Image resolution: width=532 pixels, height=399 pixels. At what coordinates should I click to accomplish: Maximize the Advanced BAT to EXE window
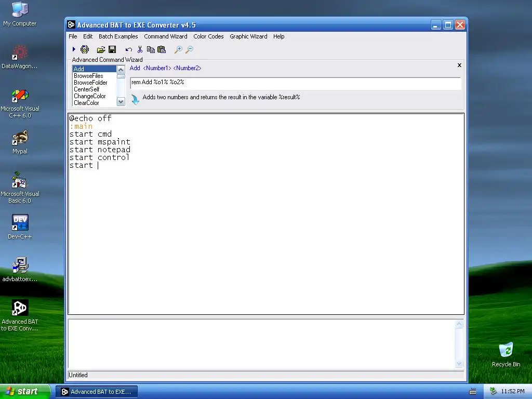click(x=448, y=25)
